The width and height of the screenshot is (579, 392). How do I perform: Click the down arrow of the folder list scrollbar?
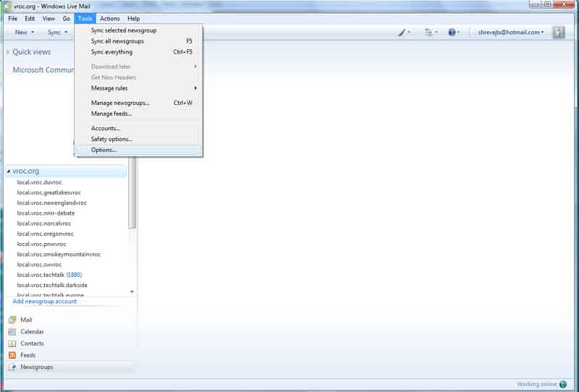(132, 291)
